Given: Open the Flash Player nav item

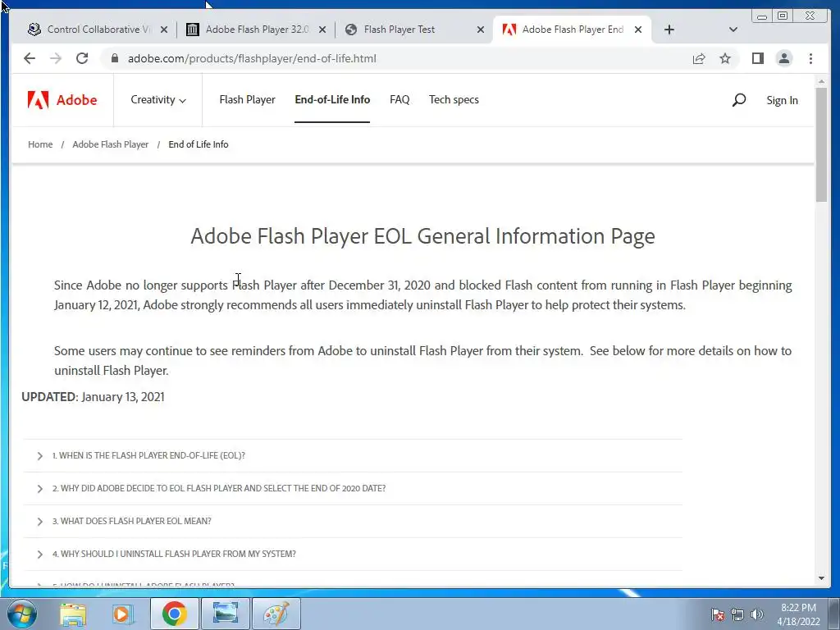Looking at the screenshot, I should click(247, 99).
